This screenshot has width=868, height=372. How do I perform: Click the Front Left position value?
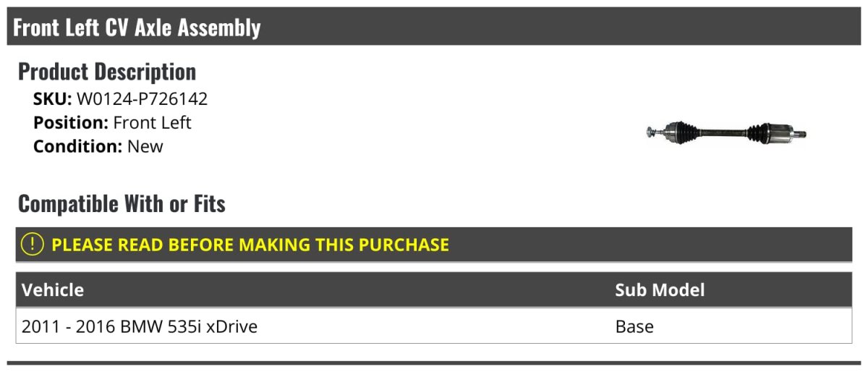152,123
